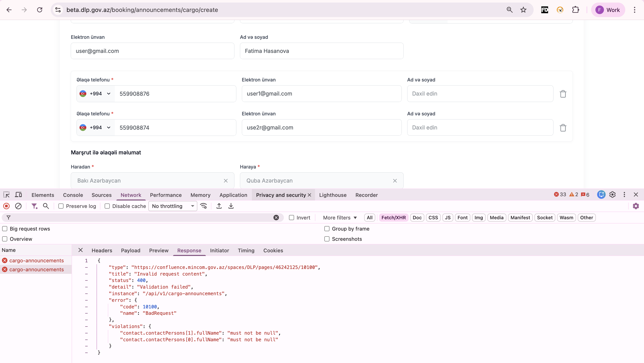This screenshot has height=363, width=644.
Task: Open throttling dropdown No throttling
Action: tap(173, 206)
